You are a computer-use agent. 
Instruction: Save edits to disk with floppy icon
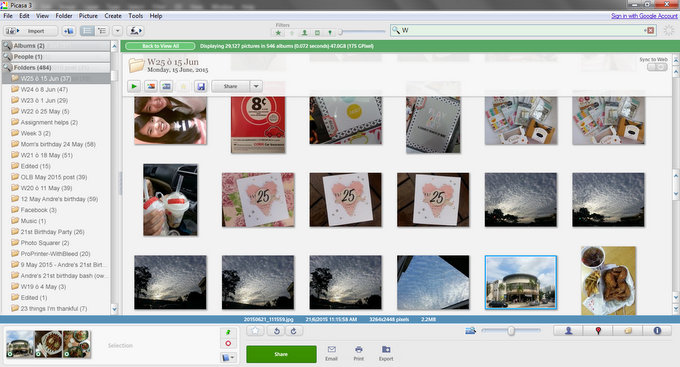(x=200, y=86)
